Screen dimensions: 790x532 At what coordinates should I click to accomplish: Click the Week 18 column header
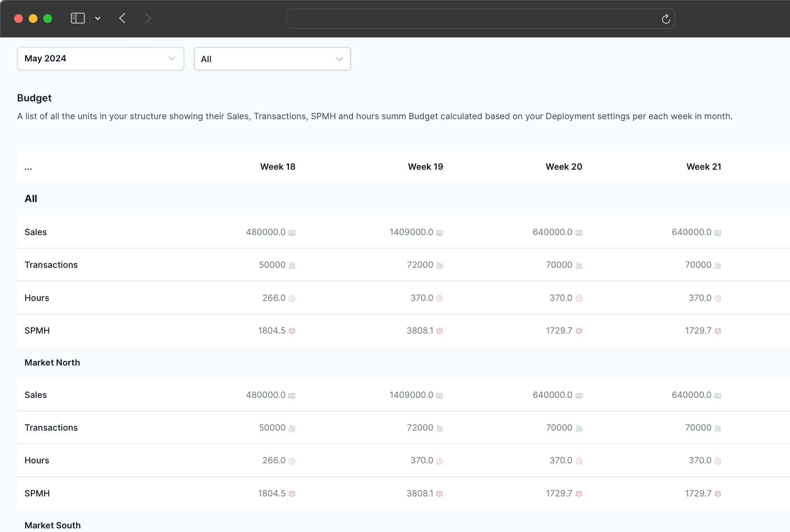click(x=278, y=167)
